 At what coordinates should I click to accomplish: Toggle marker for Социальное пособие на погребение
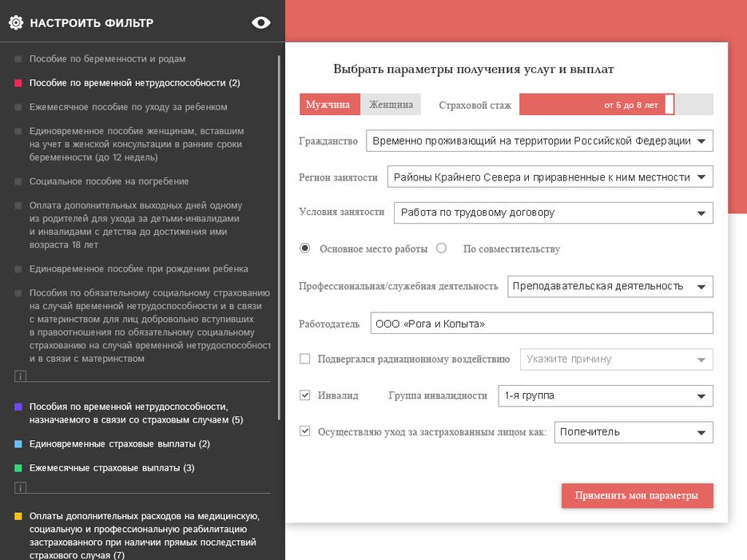click(x=18, y=181)
